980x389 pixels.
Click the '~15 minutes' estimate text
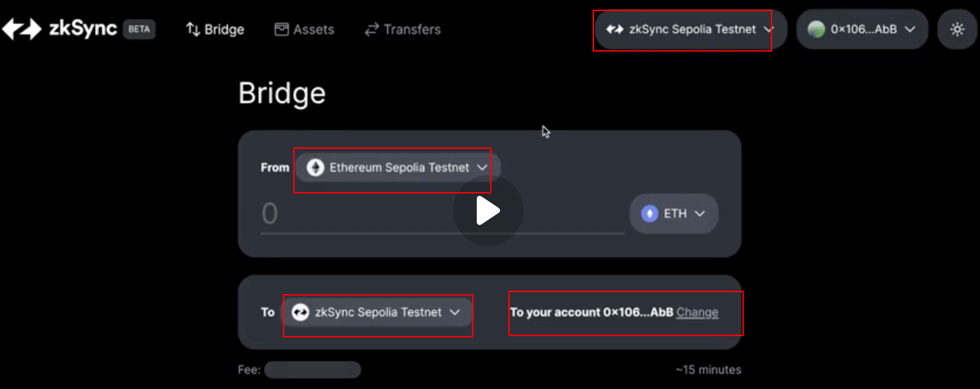pos(708,370)
